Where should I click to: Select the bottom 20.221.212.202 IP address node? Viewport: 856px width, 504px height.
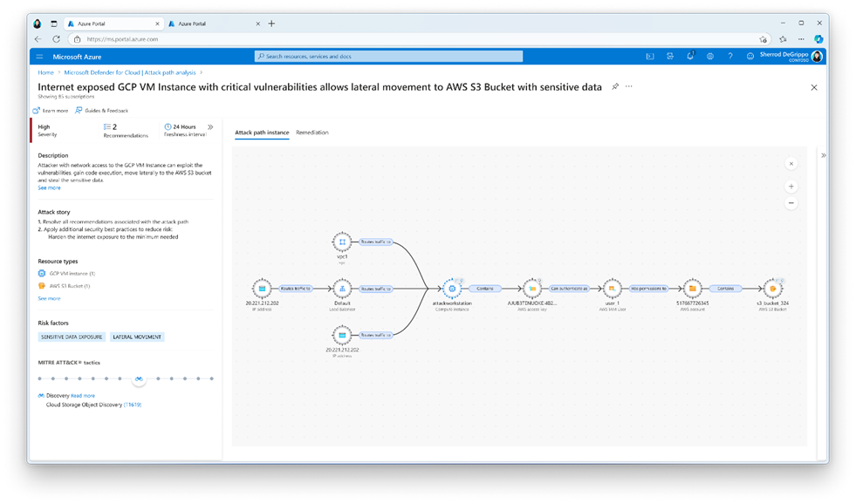point(342,335)
